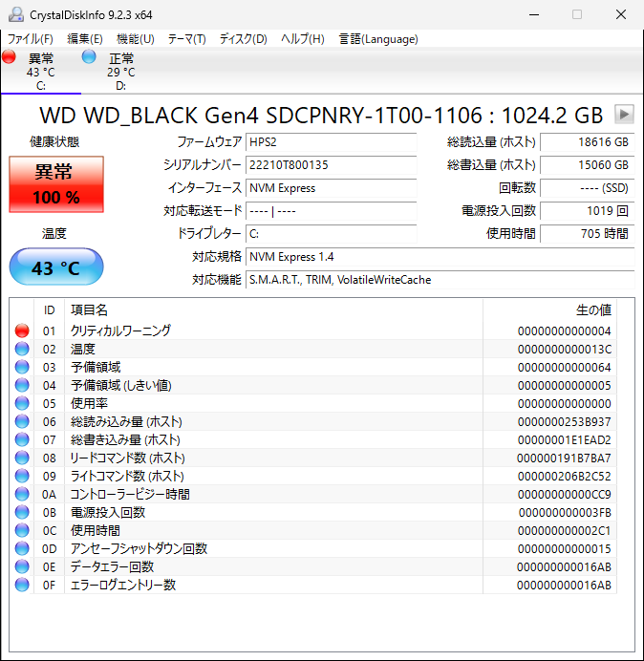Click red status icon for クリティカルワーニング row
644x661 pixels.
point(22,330)
